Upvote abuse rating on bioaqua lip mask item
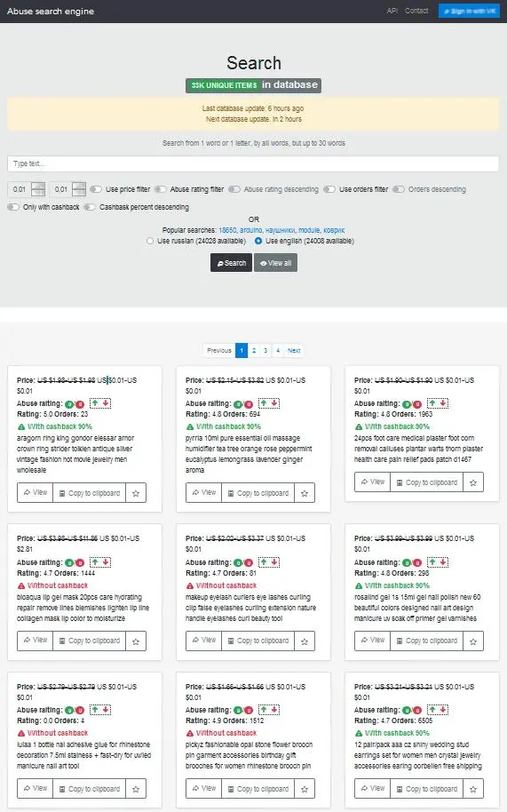This screenshot has height=812, width=507. click(x=95, y=561)
